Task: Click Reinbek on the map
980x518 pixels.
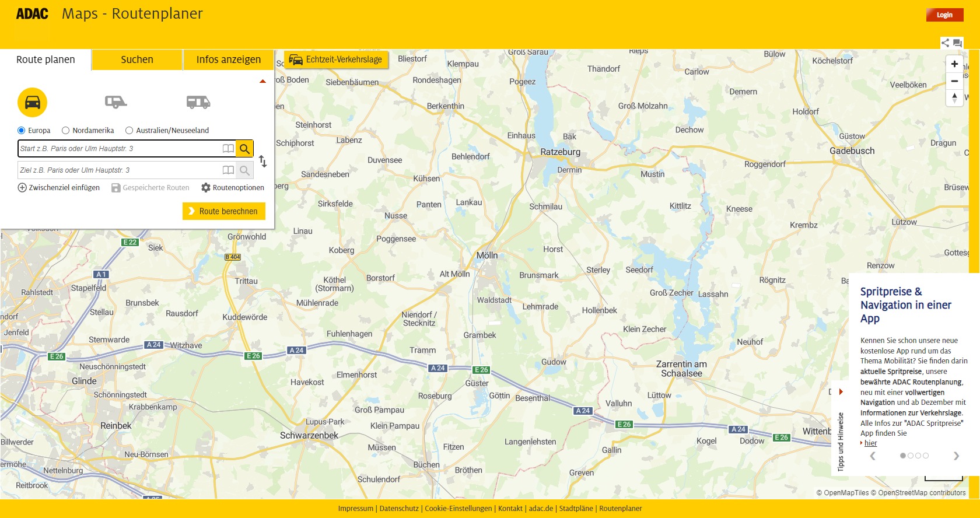Action: click(116, 426)
